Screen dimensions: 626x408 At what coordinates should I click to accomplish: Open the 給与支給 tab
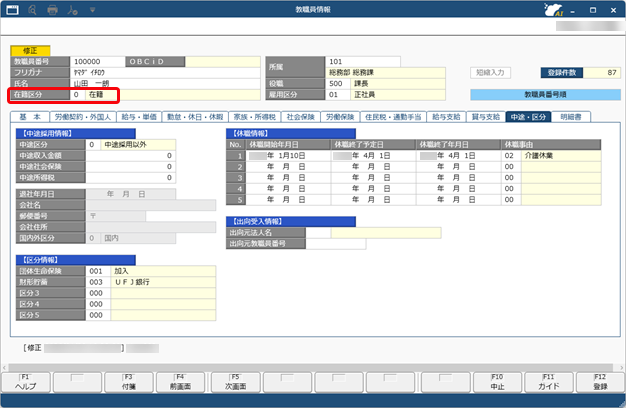tap(446, 117)
